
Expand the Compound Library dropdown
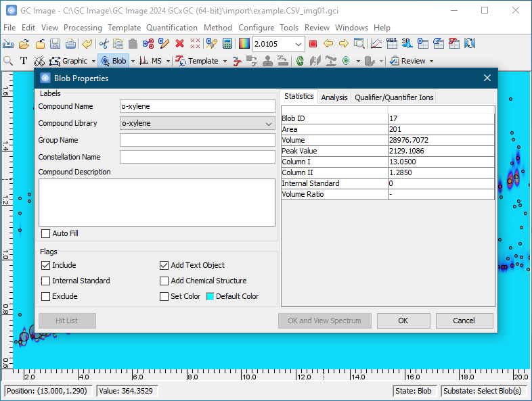click(x=268, y=124)
